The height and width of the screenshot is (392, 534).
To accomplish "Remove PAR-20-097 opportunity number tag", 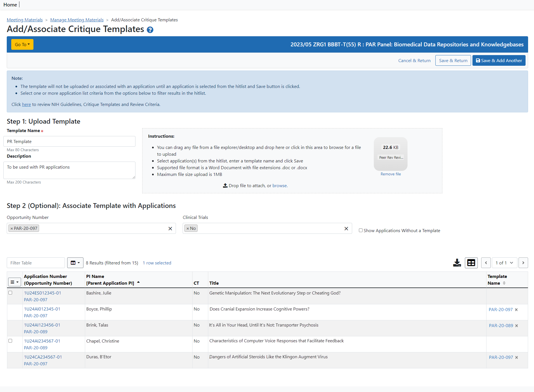I will (12, 228).
